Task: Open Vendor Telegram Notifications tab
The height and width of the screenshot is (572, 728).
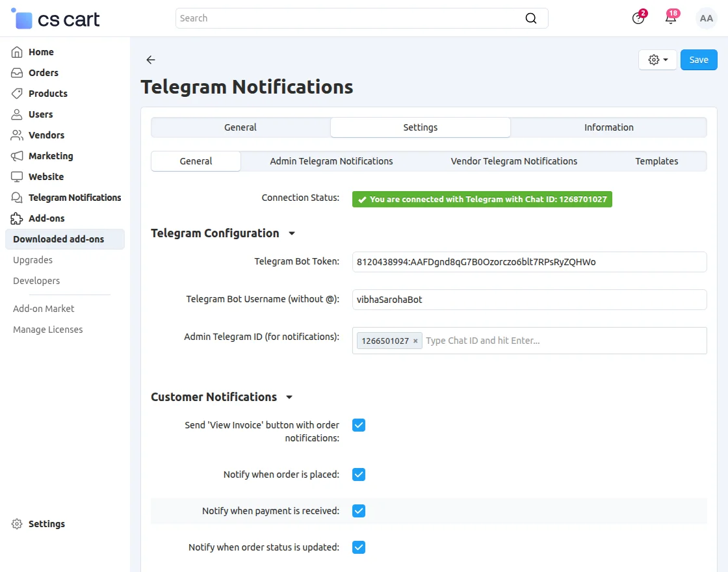Action: 514,161
